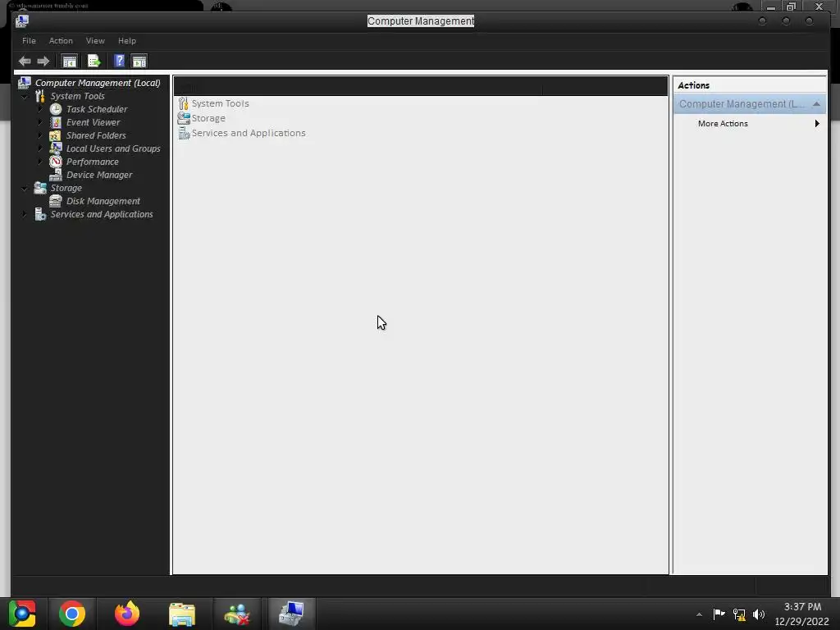The height and width of the screenshot is (630, 840).
Task: Click the Performance icon
Action: click(56, 162)
